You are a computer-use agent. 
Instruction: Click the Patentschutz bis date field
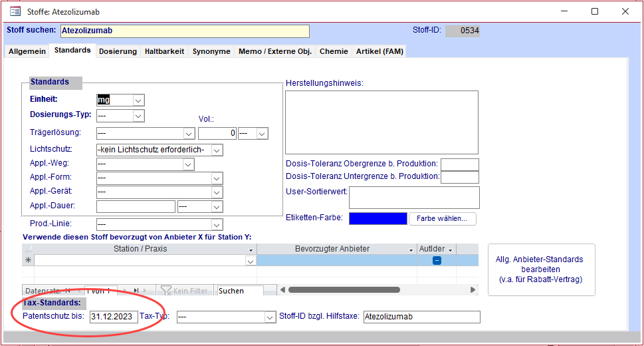click(114, 317)
